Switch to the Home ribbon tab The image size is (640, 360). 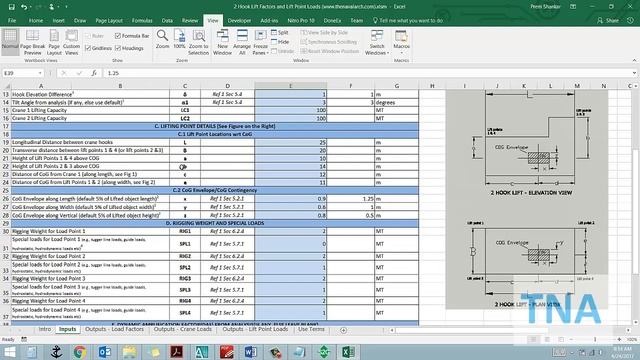36,20
